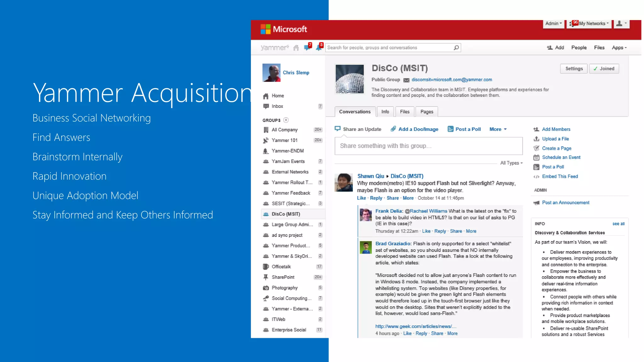Click the Embed This Feed code icon
The image size is (644, 362).
536,177
